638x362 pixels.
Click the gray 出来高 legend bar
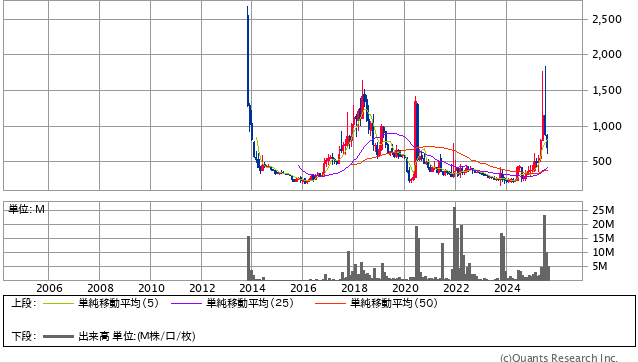pos(58,336)
